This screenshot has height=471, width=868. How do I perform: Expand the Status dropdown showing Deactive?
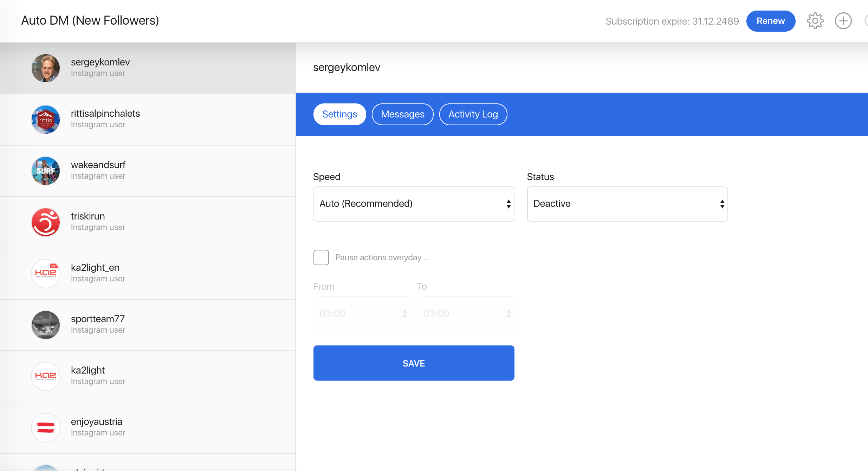click(627, 204)
